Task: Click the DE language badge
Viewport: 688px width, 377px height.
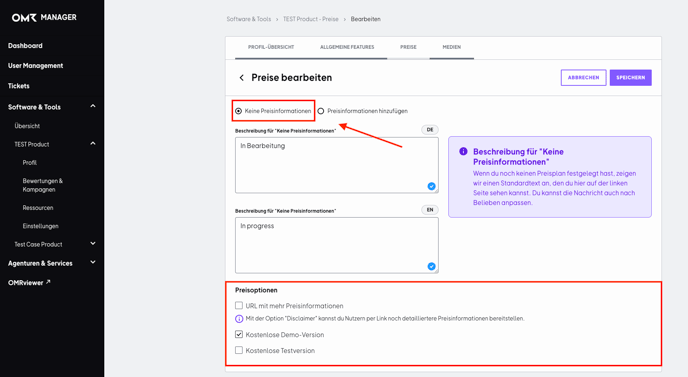Action: point(430,129)
